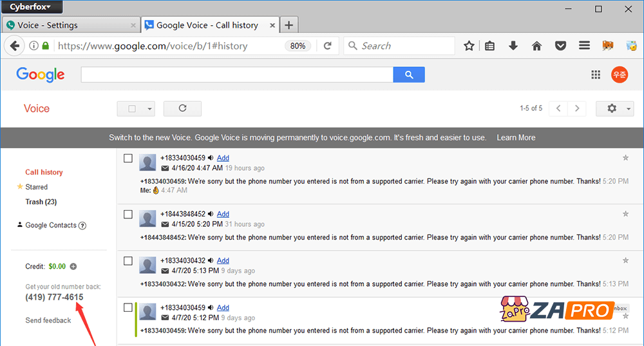Open Trash (23) folder
644x346 pixels.
point(41,202)
